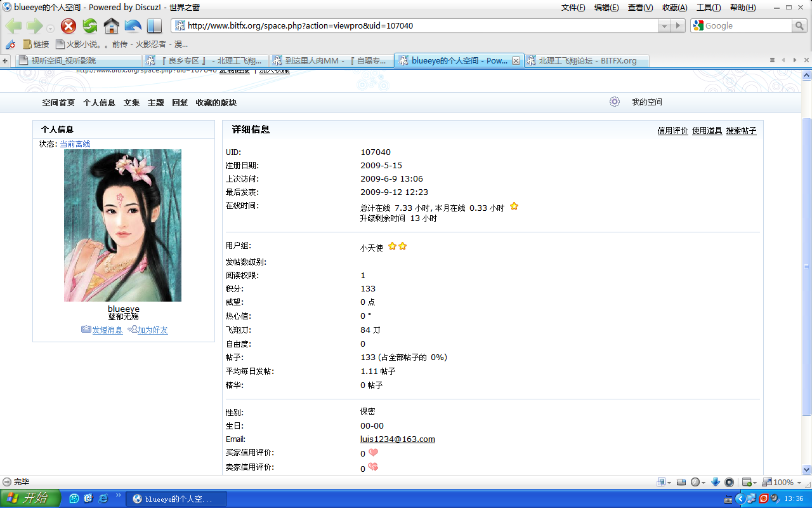Image resolution: width=812 pixels, height=508 pixels.
Task: Click the green Back arrow button
Action: click(x=14, y=26)
